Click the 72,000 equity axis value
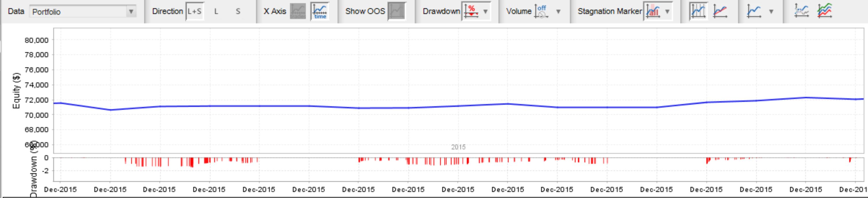Screen dimensions: 868x198 [x=36, y=100]
